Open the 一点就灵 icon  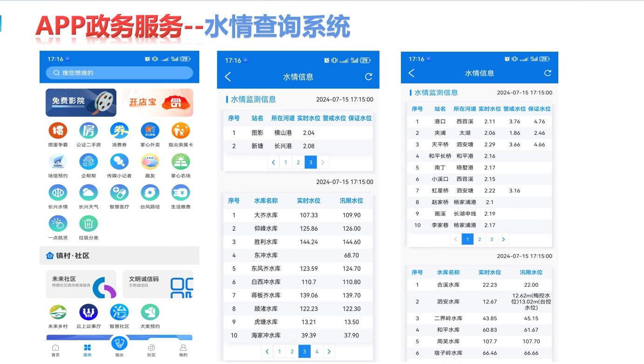[x=58, y=224]
